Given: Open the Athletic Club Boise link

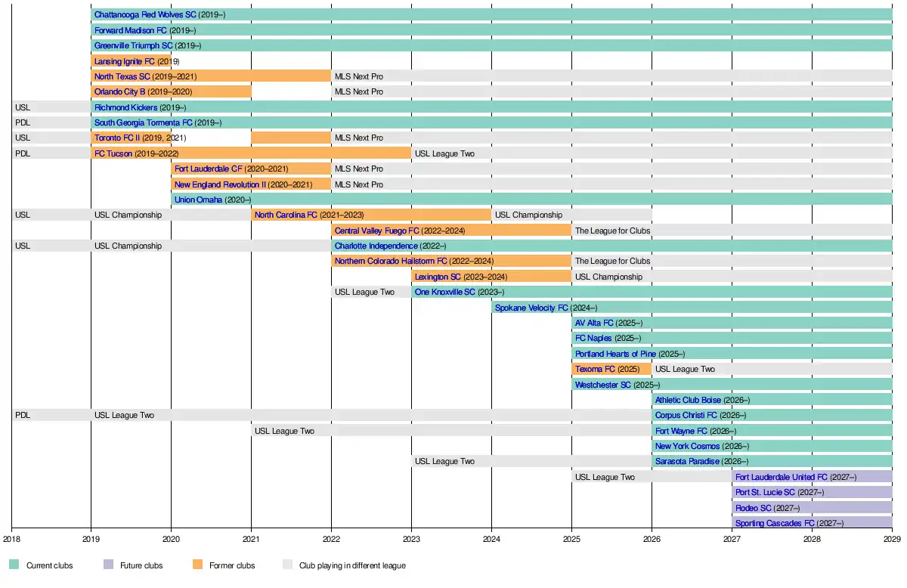Looking at the screenshot, I should point(688,400).
